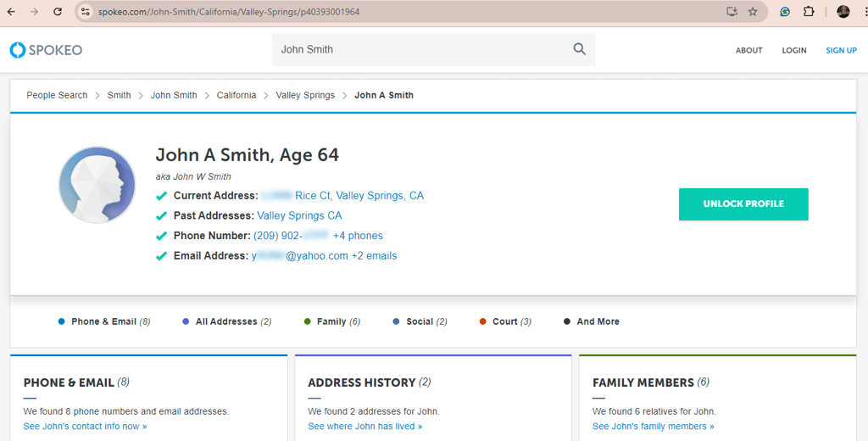Click the UNLOCK PROFILE button
The height and width of the screenshot is (441, 868).
point(743,204)
